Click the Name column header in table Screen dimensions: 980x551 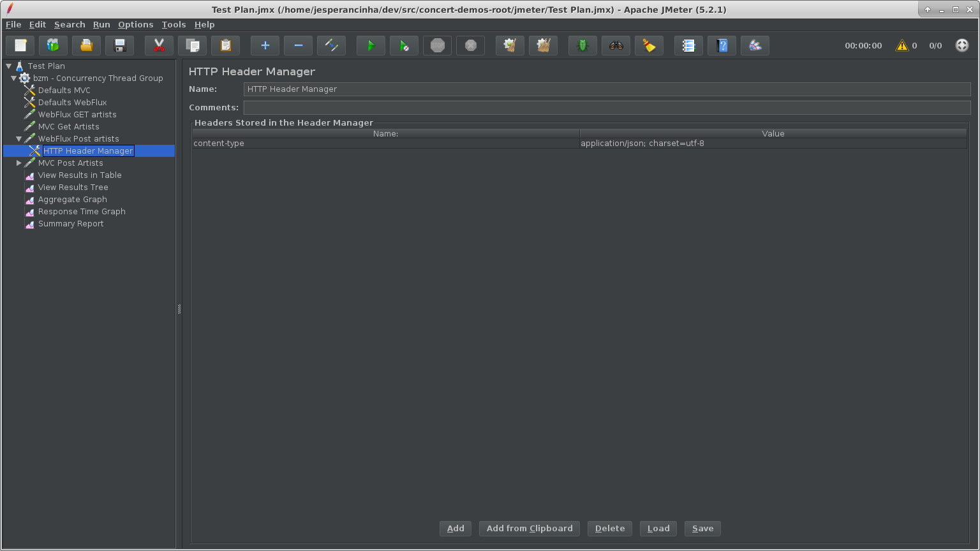pos(385,133)
